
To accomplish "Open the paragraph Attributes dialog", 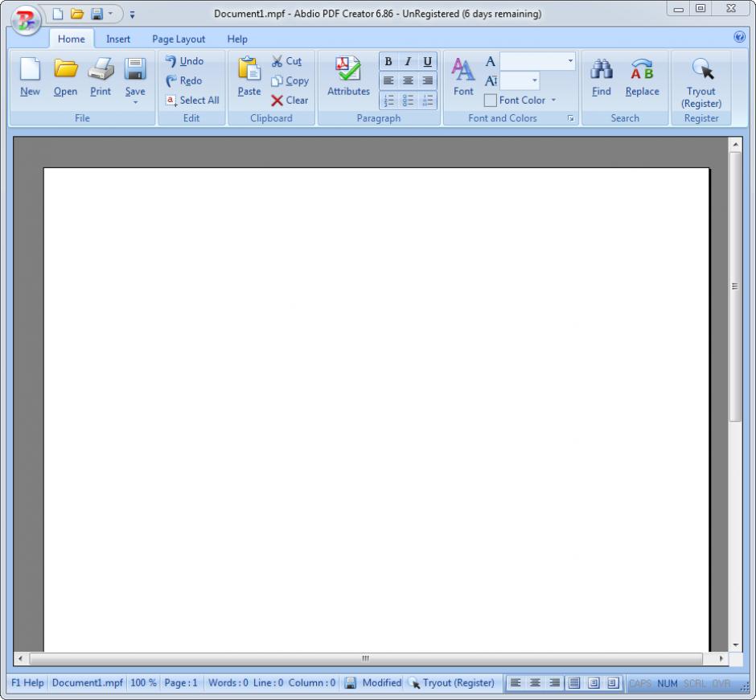I will tap(348, 76).
